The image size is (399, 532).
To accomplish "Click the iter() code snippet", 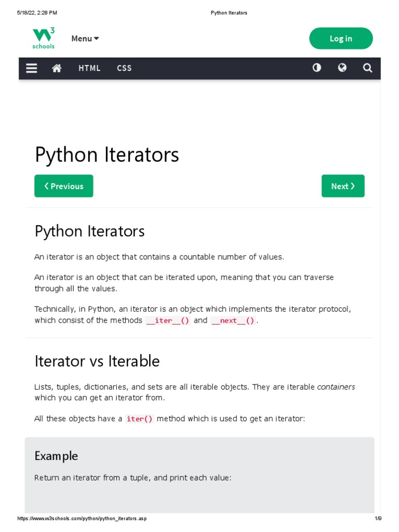I will [x=140, y=419].
